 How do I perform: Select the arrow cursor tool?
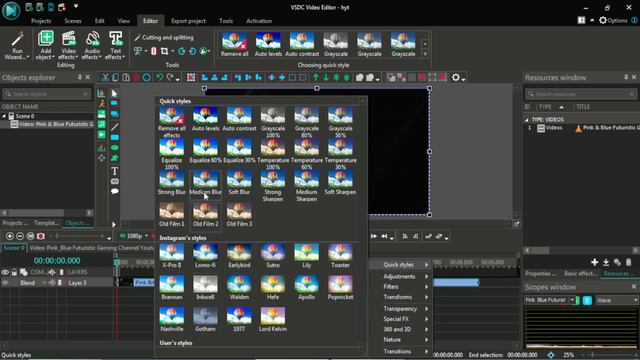point(115,93)
